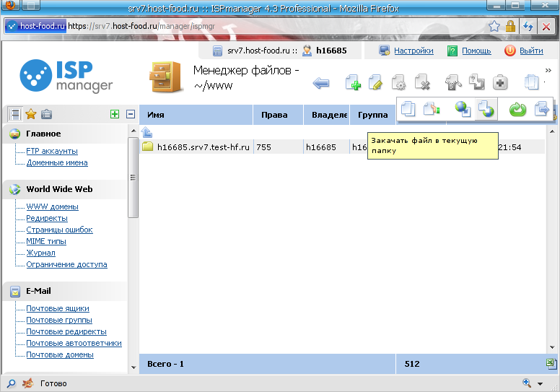Image resolution: width=560 pixels, height=392 pixels.
Task: Click the upload file to current folder icon
Action: (x=487, y=109)
